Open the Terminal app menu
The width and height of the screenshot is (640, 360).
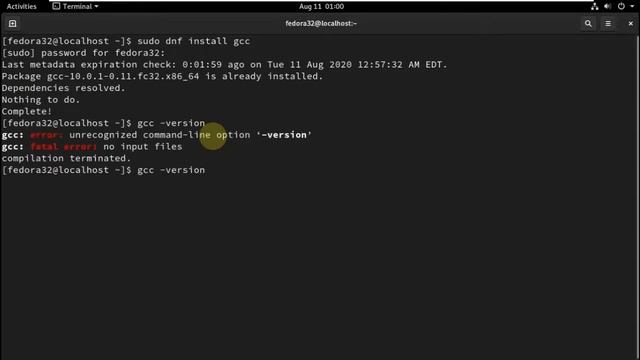[x=76, y=6]
